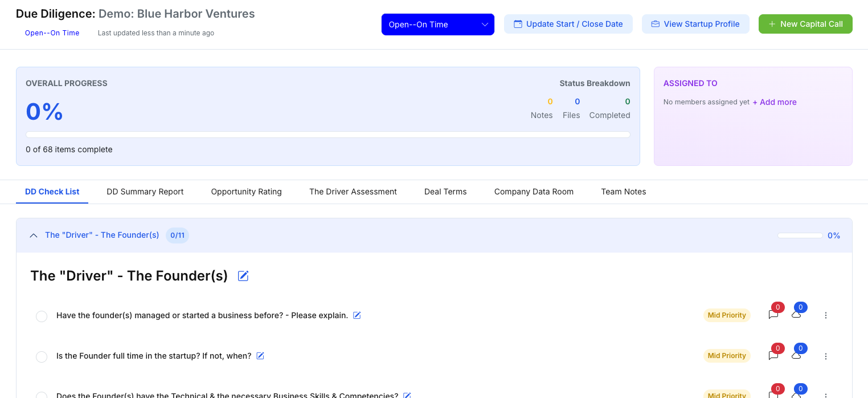Edit the 'Founder full time' question
The width and height of the screenshot is (868, 398).
click(260, 356)
